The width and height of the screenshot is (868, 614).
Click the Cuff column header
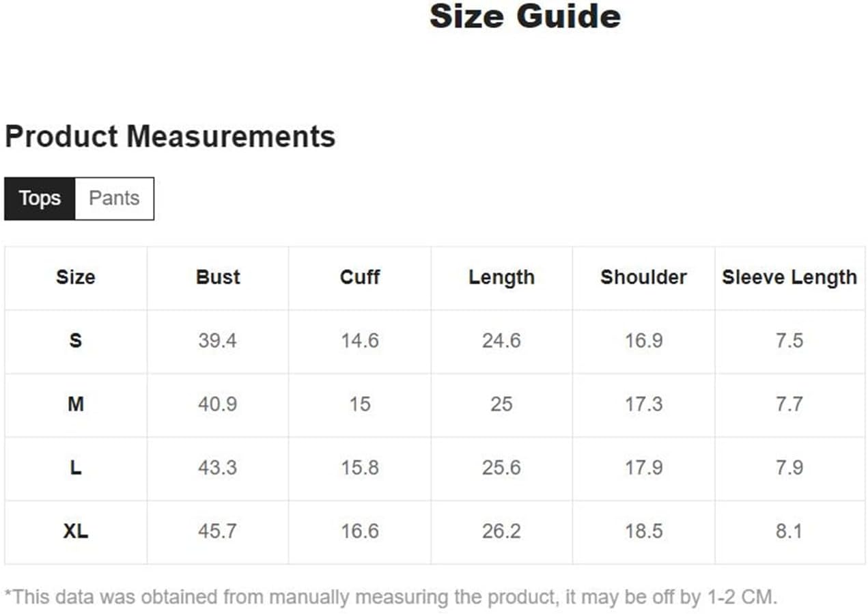click(360, 277)
